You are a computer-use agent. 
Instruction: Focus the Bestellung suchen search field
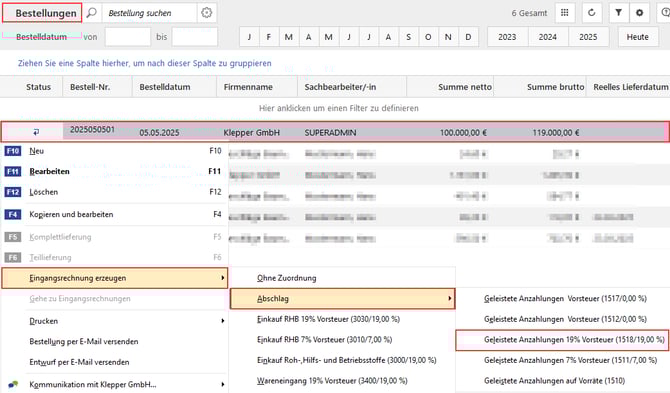[149, 13]
